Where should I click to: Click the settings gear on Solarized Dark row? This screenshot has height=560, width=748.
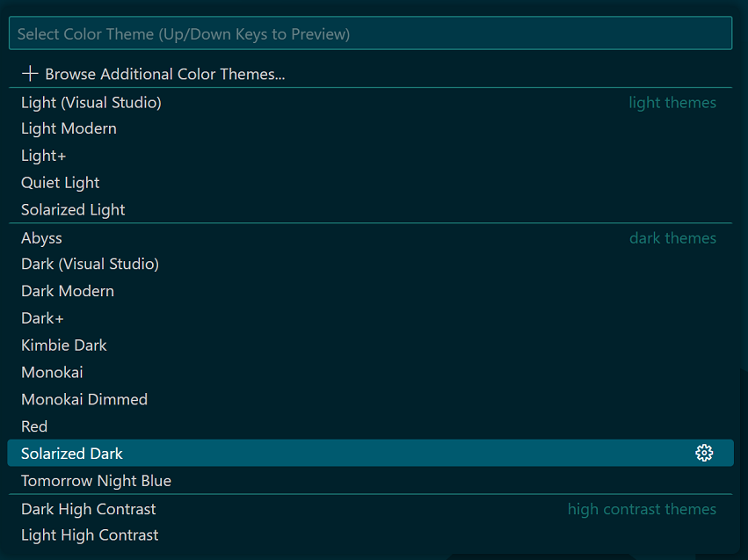tap(704, 453)
